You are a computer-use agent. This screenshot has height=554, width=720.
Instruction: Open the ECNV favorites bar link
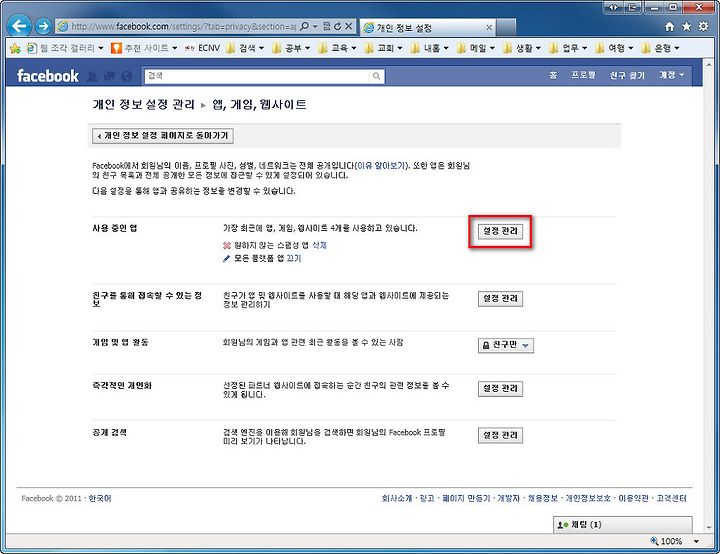pyautogui.click(x=202, y=48)
